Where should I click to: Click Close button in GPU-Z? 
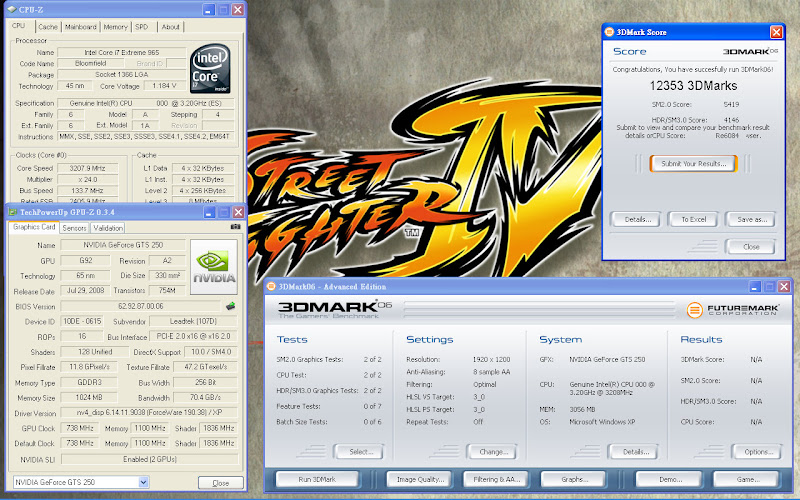pyautogui.click(x=220, y=483)
